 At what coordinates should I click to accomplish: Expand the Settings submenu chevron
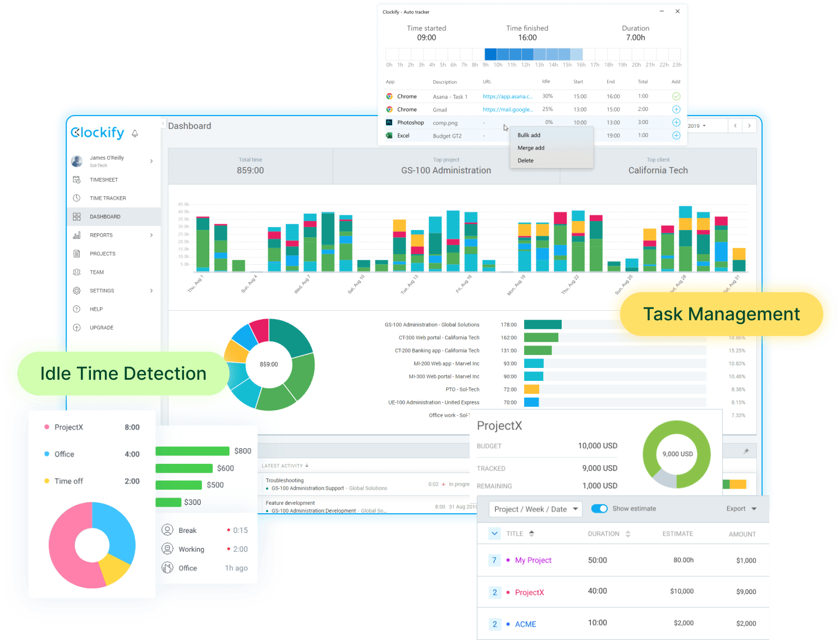coord(152,291)
